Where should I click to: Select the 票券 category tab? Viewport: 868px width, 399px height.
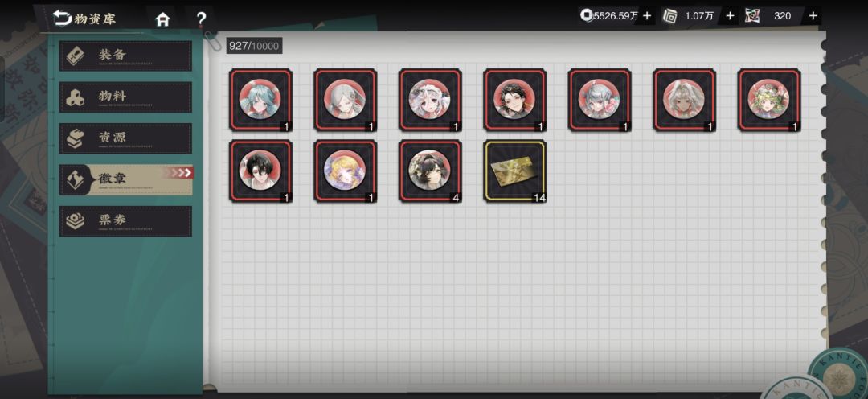(125, 221)
